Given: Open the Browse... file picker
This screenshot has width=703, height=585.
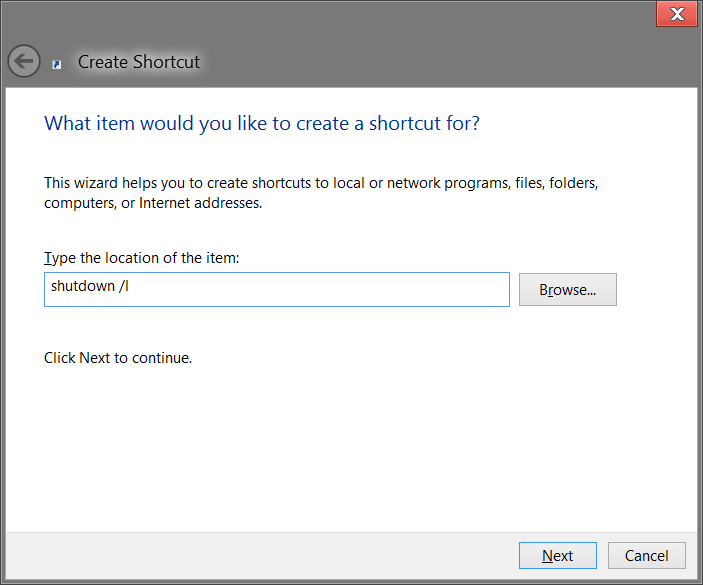Looking at the screenshot, I should point(567,290).
